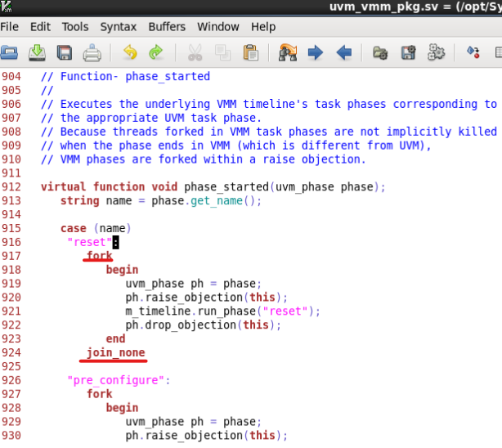Click the Run script gears icon
The height and width of the screenshot is (448, 502).
(436, 52)
